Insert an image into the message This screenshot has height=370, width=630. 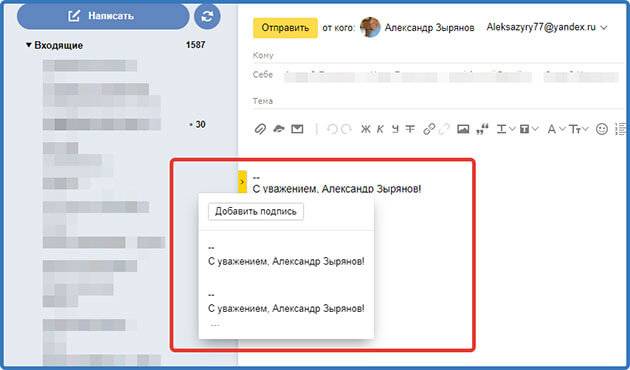coord(463,129)
